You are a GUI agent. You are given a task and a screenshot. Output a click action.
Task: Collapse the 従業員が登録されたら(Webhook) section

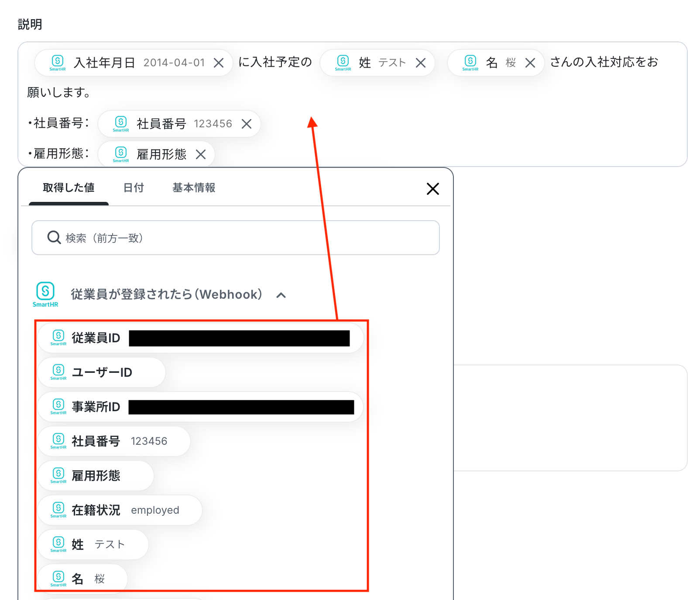pos(281,295)
